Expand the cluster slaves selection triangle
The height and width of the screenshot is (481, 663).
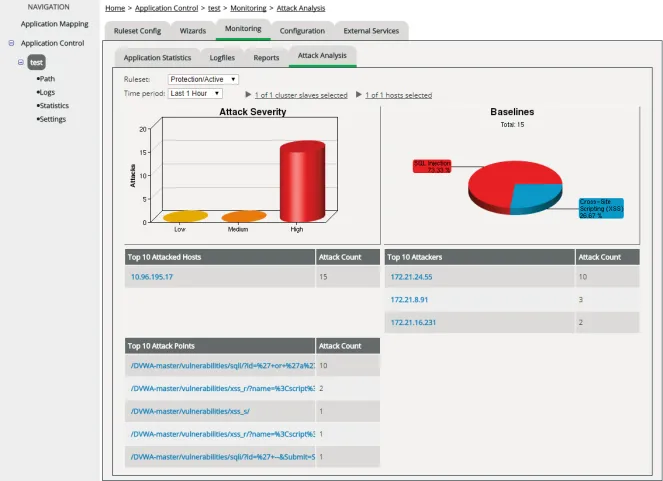pos(249,95)
